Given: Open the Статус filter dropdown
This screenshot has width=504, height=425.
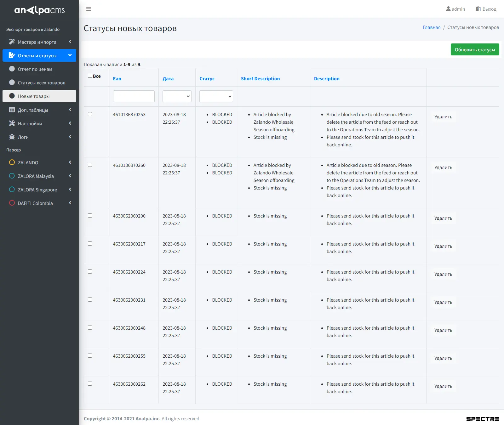Looking at the screenshot, I should tap(216, 96).
